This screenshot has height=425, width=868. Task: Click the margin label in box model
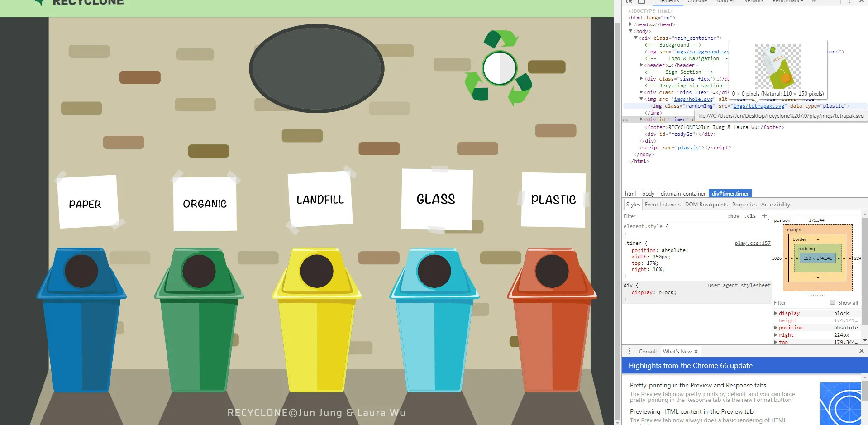794,230
